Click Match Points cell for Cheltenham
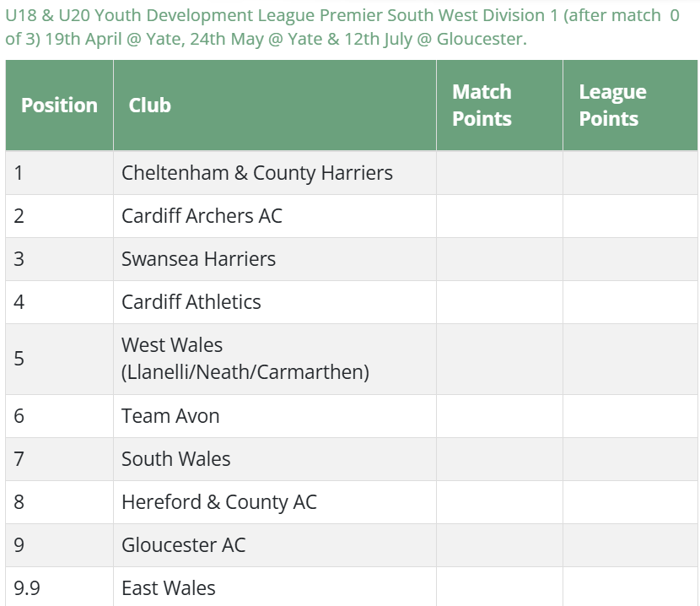The height and width of the screenshot is (606, 700). 499,173
